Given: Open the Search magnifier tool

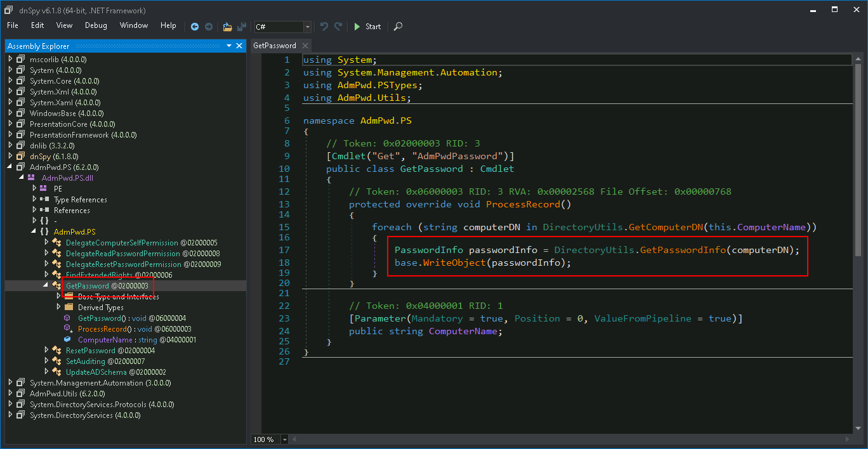Looking at the screenshot, I should 398,27.
